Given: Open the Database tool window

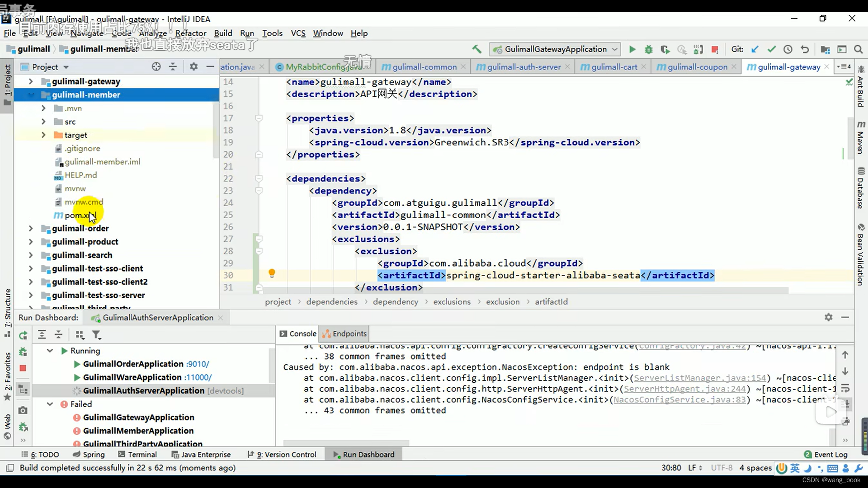Looking at the screenshot, I should pyautogui.click(x=861, y=188).
